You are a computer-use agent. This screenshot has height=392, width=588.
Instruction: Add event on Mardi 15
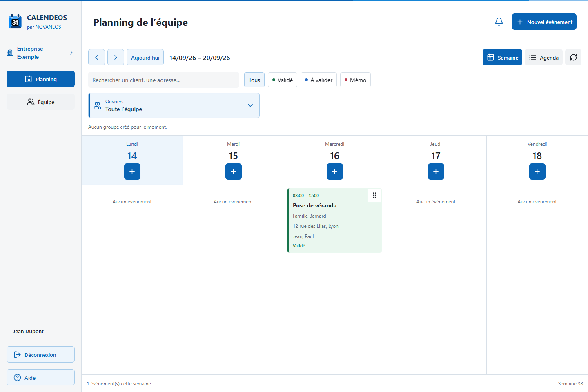pyautogui.click(x=233, y=171)
